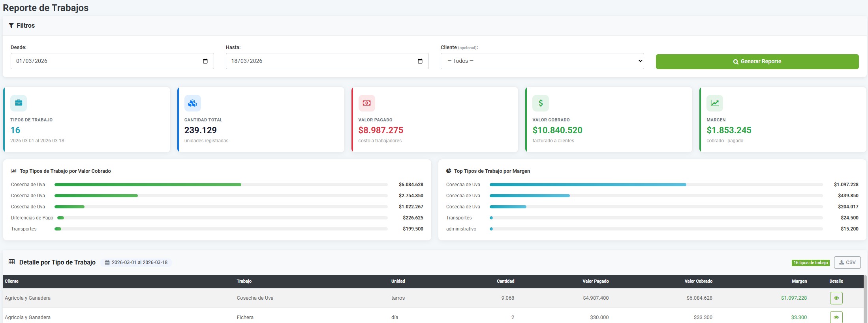Click the $6.084.628 green progress bar
This screenshot has height=323, width=868.
[148, 185]
